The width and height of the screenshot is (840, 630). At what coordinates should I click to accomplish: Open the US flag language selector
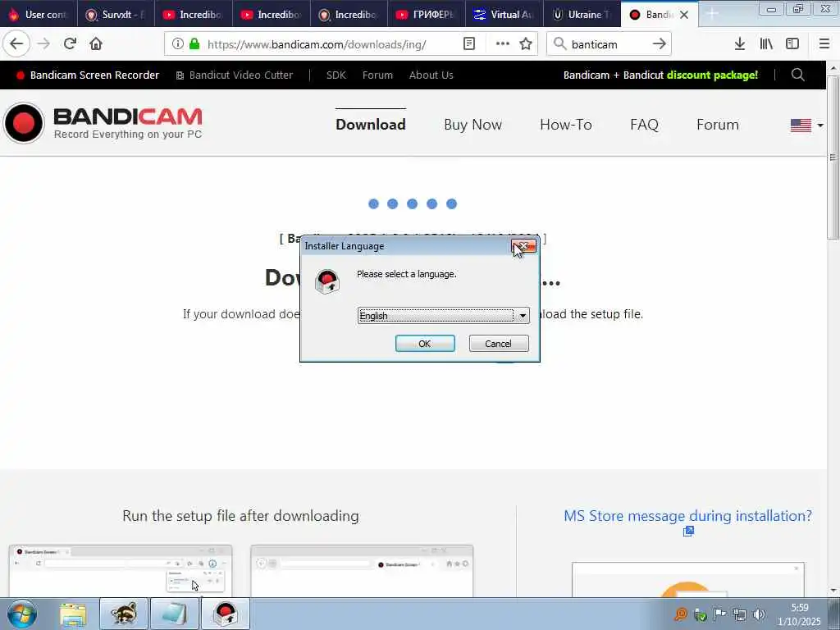click(807, 126)
